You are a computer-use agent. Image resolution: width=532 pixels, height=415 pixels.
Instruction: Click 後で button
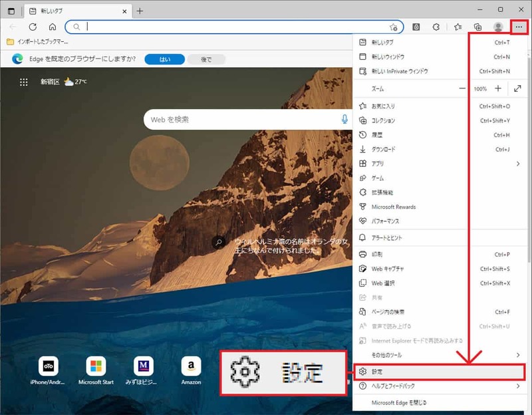point(206,59)
